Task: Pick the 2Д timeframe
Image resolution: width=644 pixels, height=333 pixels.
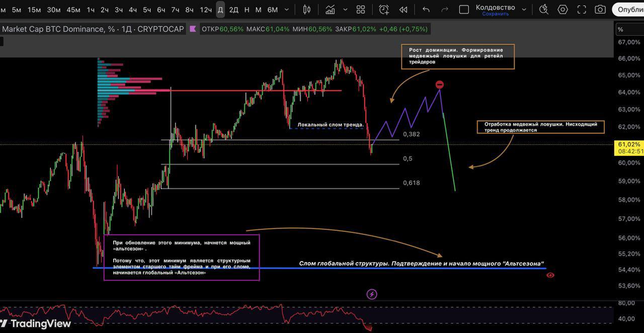Action: (234, 10)
